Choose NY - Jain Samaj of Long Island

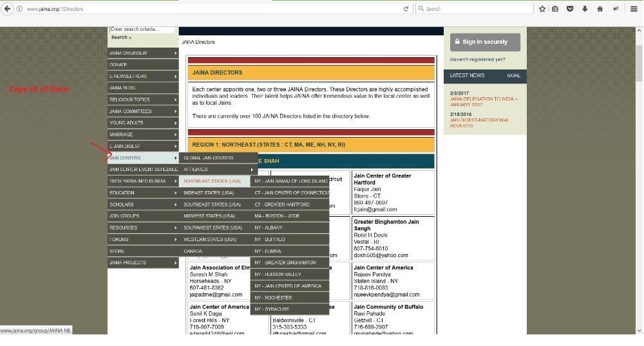pos(290,181)
